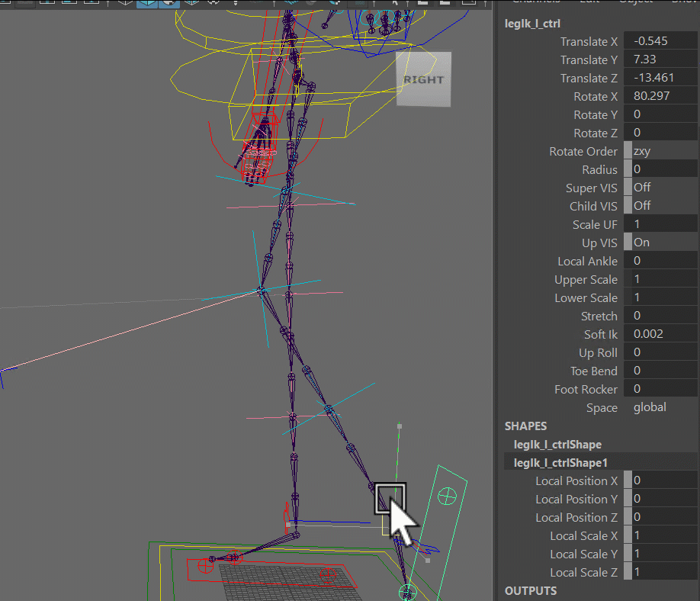Select the Local Scale Y attribute label

pyautogui.click(x=584, y=554)
